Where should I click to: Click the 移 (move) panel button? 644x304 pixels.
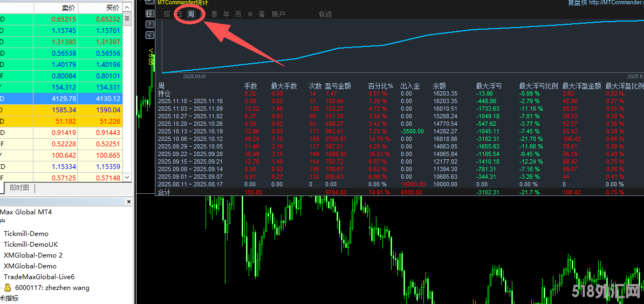tap(150, 13)
